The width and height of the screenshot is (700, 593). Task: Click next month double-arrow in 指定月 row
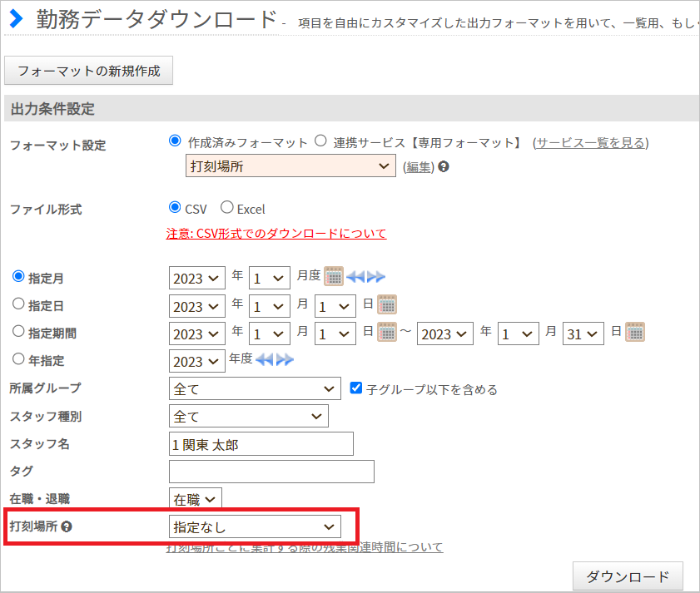coord(376,277)
